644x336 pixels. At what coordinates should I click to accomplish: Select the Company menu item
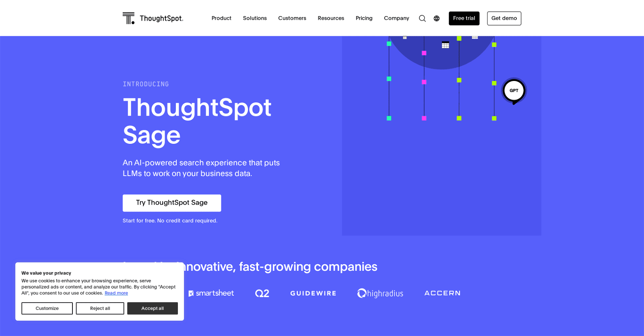click(396, 18)
